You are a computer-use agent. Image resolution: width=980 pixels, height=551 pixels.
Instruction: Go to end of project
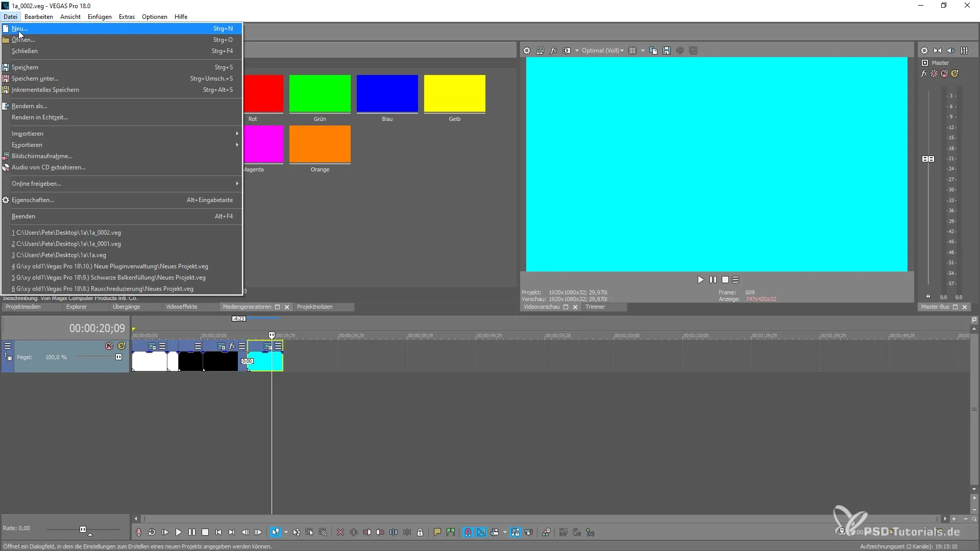click(231, 532)
